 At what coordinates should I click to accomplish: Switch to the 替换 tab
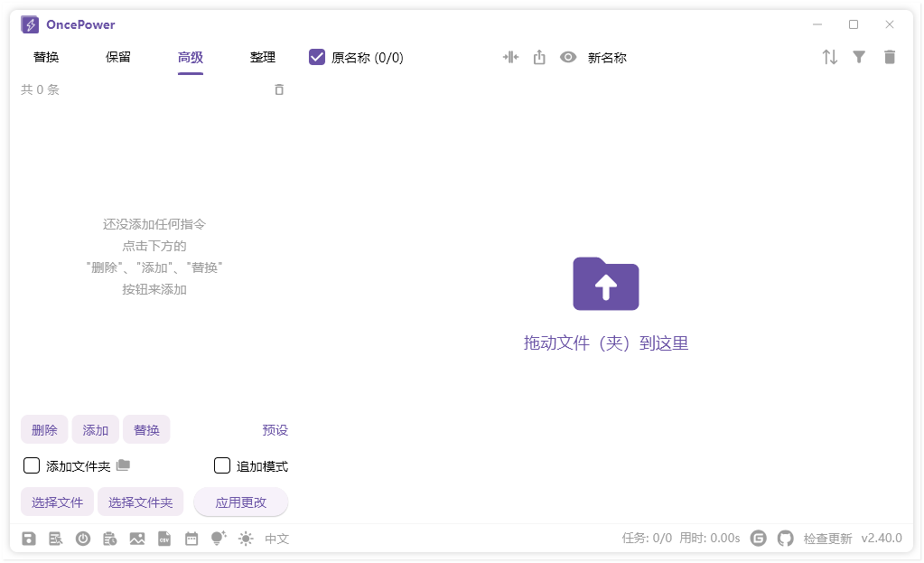(x=46, y=56)
